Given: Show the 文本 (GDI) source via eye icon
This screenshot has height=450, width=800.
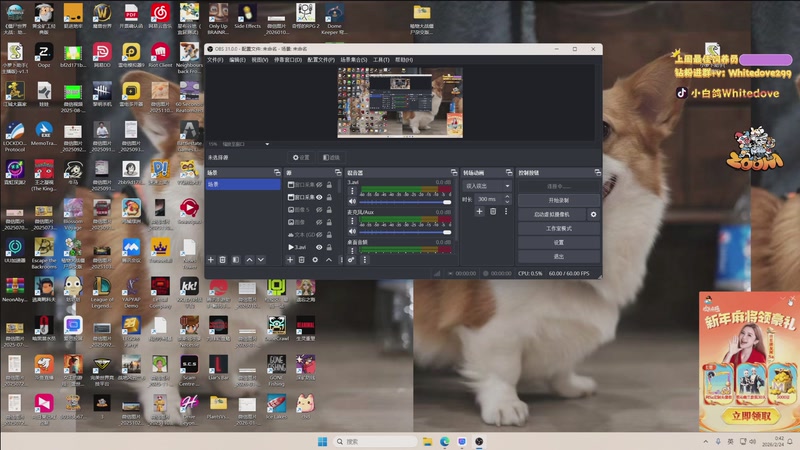Looking at the screenshot, I should (319, 235).
